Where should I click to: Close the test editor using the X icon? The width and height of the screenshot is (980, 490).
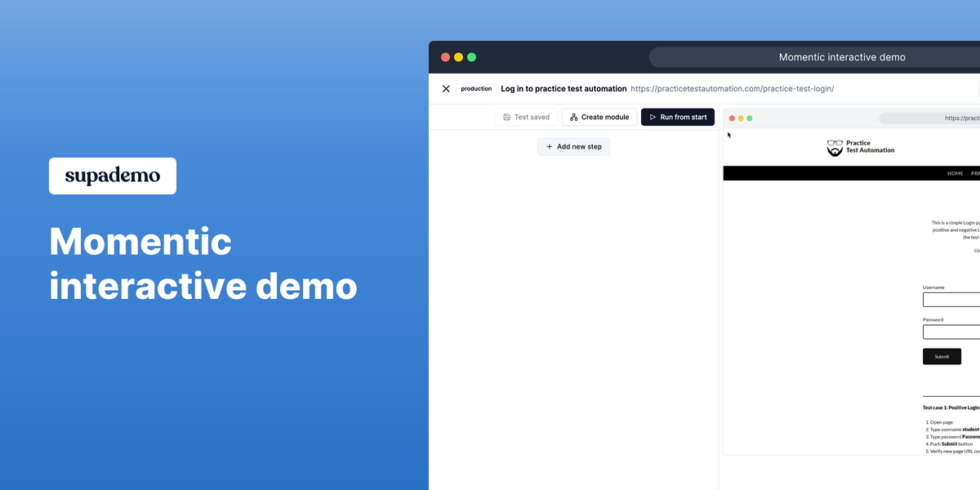(x=446, y=88)
